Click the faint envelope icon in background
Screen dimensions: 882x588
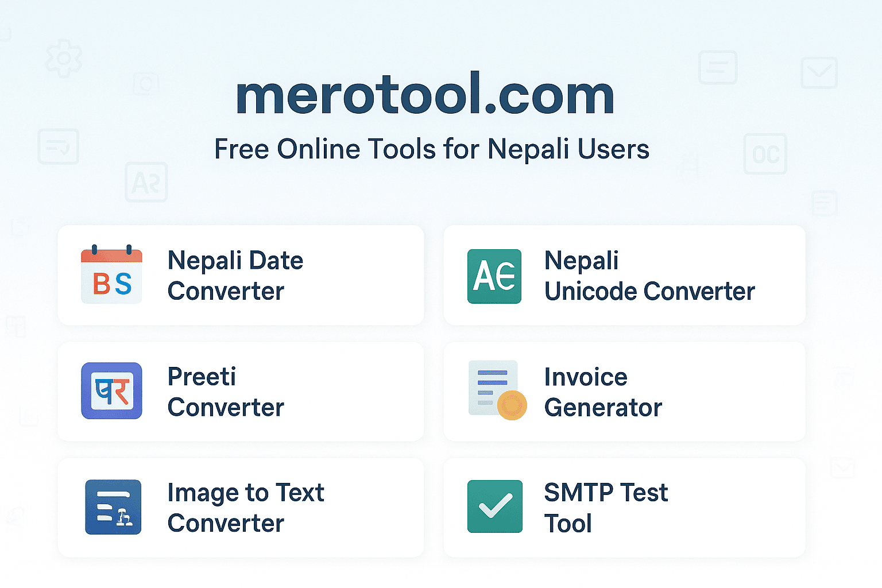point(819,72)
